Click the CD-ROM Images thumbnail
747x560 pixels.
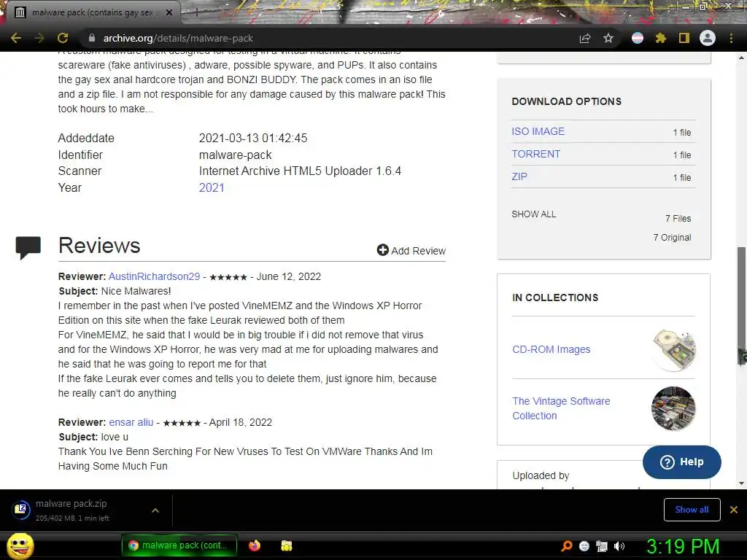pos(673,350)
